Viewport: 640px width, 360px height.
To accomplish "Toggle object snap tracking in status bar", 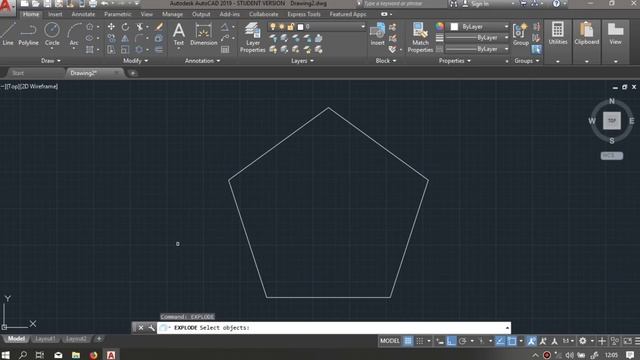I will (500, 341).
